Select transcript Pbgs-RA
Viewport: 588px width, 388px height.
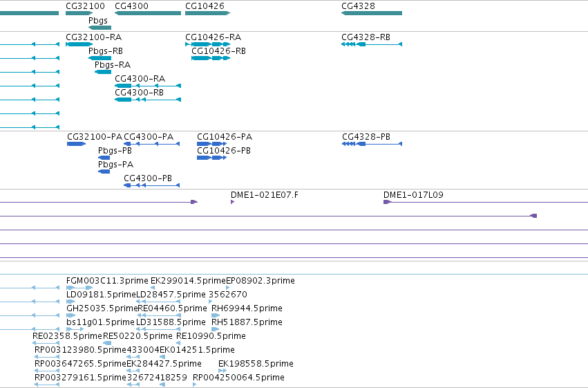point(103,72)
